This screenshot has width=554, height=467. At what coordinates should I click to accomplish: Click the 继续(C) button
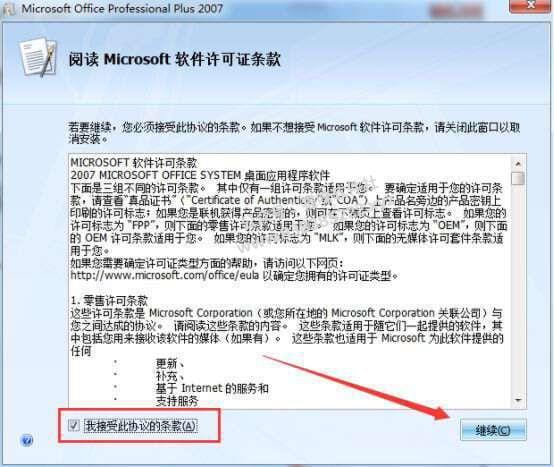click(x=493, y=430)
